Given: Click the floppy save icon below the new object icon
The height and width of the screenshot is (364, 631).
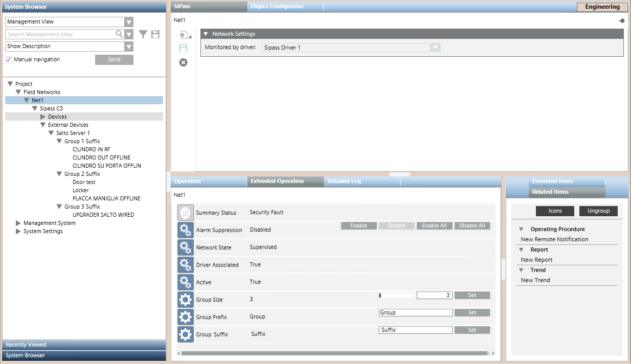Looking at the screenshot, I should point(183,48).
